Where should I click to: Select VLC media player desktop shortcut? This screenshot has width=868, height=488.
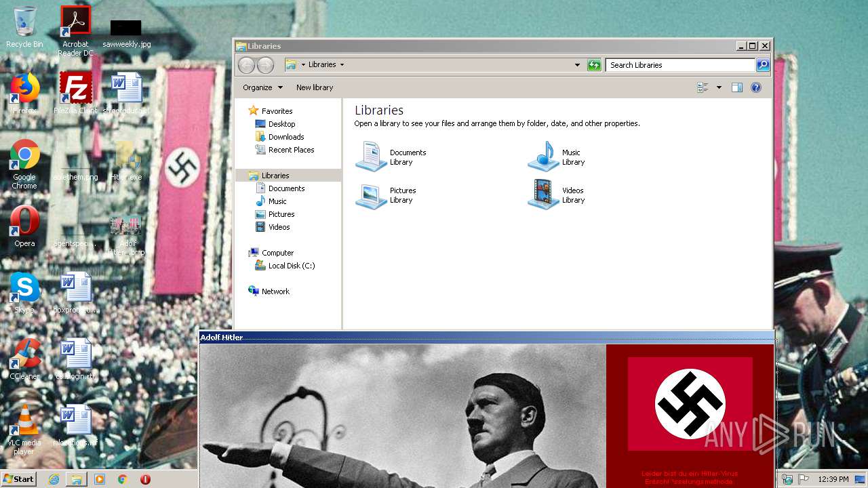point(24,430)
